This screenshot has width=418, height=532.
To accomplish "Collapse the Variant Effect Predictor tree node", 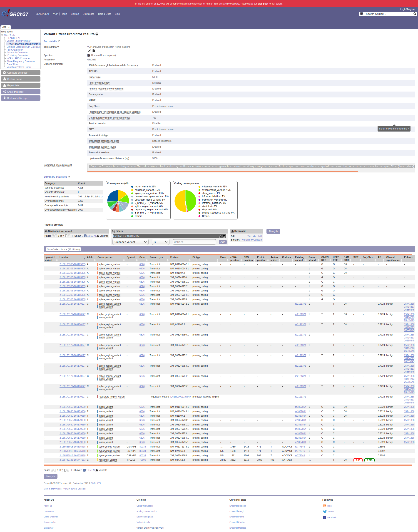I will (x=4, y=41).
